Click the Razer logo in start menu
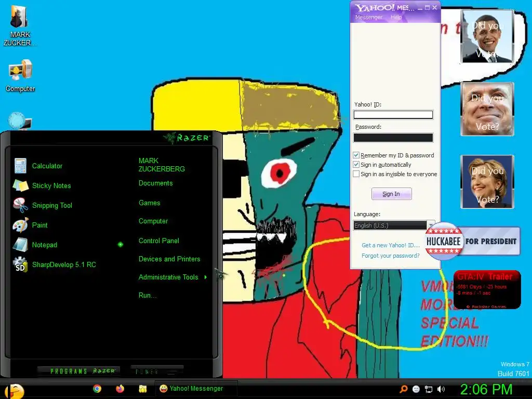The image size is (532, 399). pyautogui.click(x=187, y=138)
